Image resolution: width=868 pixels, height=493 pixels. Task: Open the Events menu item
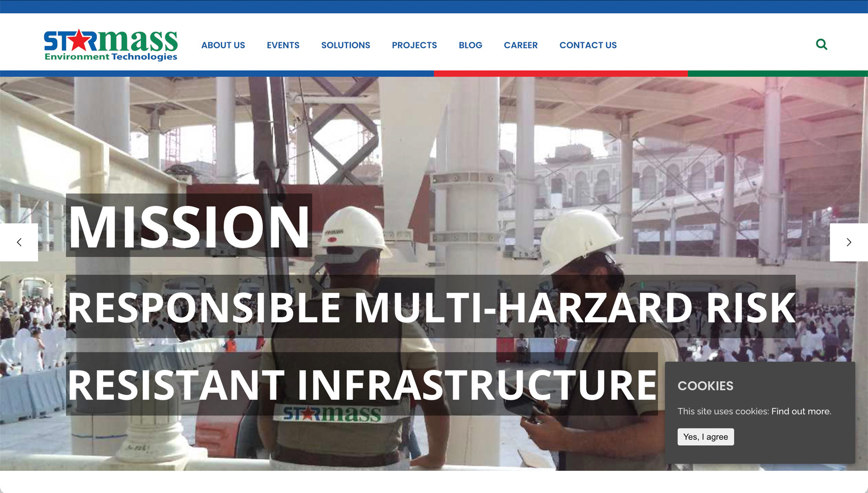[283, 45]
